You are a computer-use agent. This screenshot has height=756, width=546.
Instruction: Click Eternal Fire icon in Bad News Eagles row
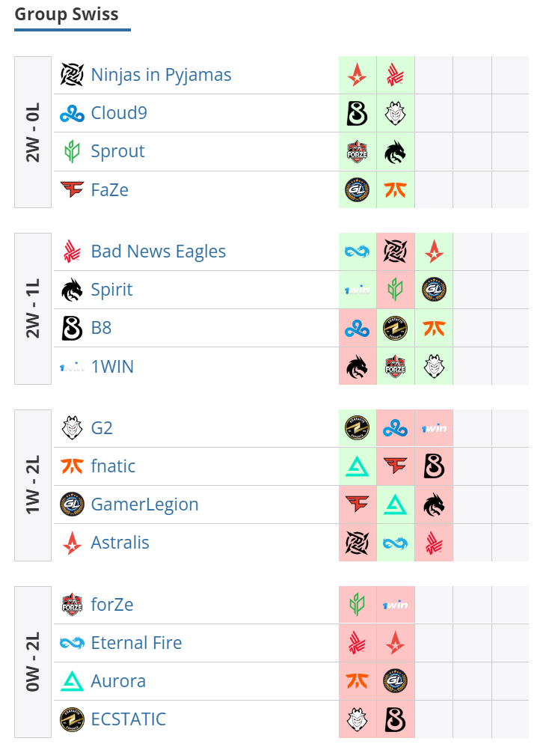tap(357, 252)
